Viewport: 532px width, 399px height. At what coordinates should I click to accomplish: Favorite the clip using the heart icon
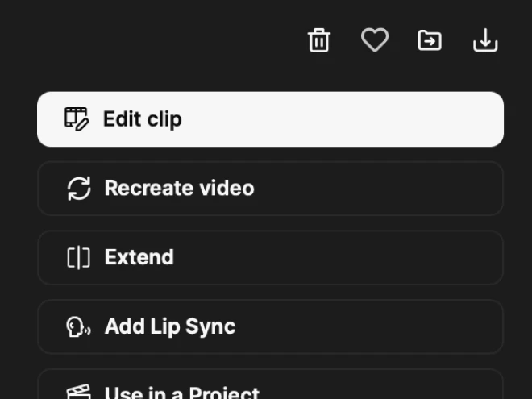[x=374, y=39]
